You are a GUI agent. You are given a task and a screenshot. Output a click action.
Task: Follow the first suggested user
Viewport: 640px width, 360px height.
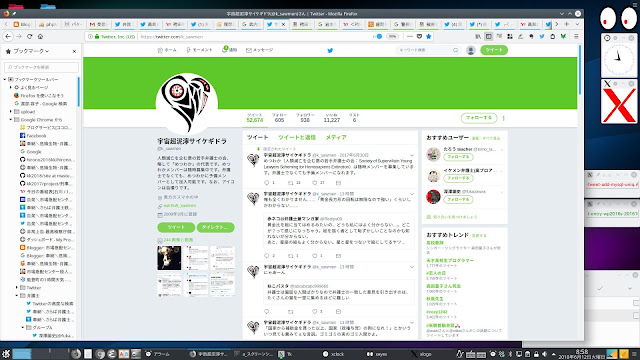tap(458, 157)
